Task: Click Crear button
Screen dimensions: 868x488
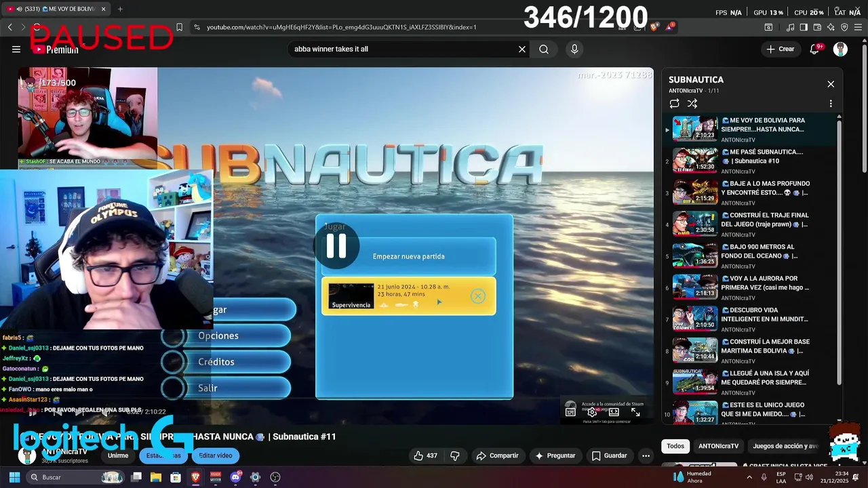Action: click(x=780, y=49)
